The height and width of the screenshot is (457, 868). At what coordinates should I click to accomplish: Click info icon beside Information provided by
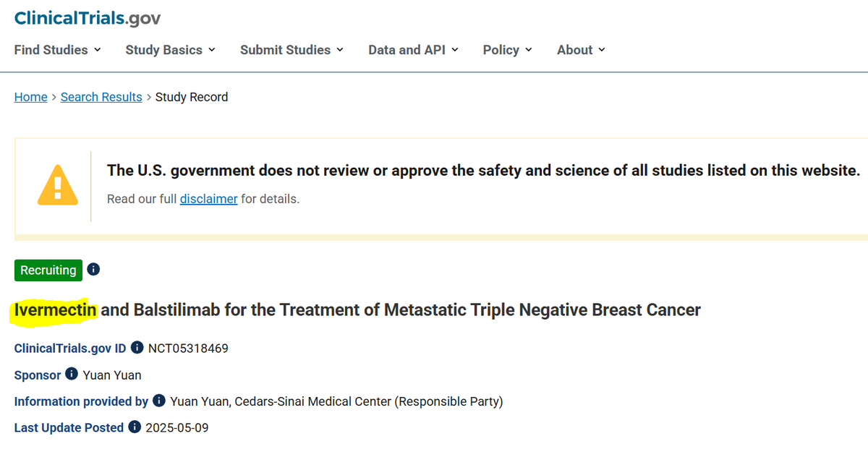(x=159, y=401)
